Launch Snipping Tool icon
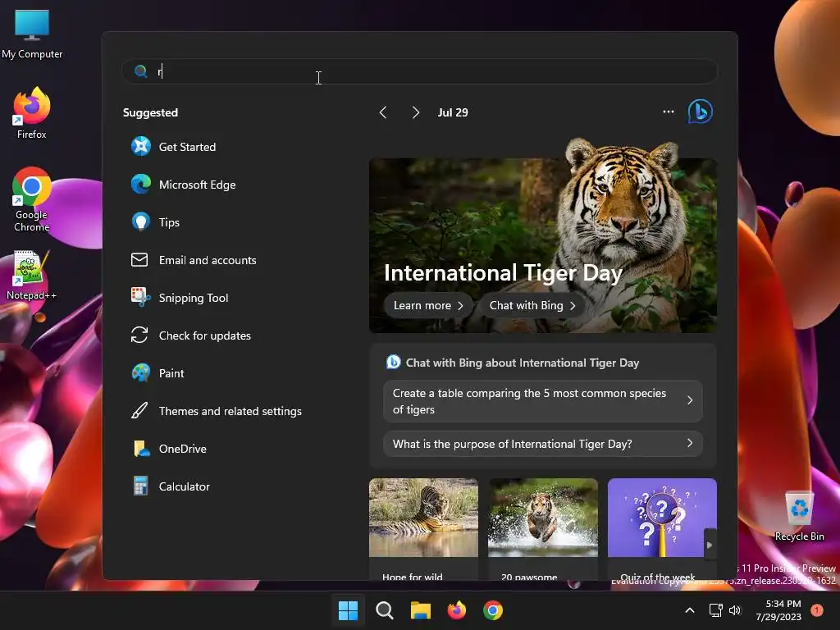This screenshot has height=630, width=840. pos(141,297)
